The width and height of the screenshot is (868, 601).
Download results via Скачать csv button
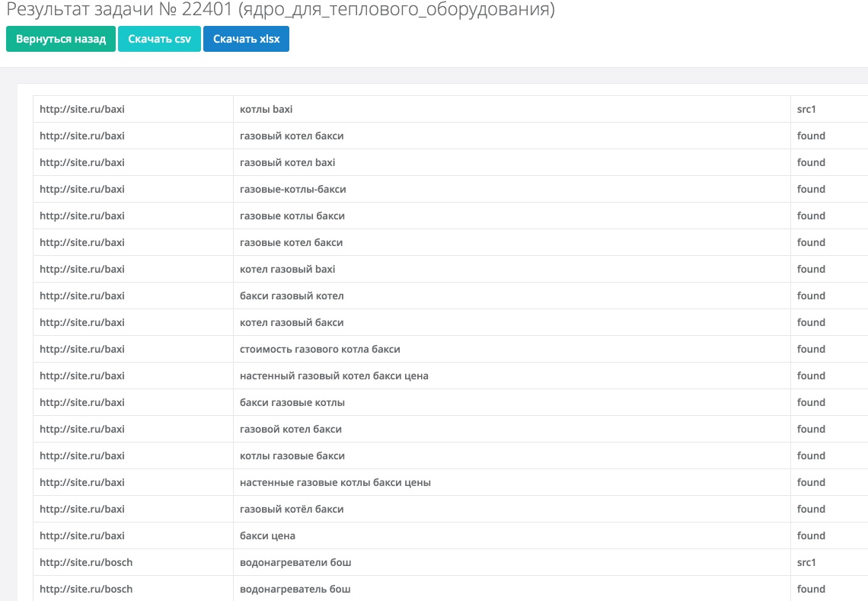[x=159, y=39]
